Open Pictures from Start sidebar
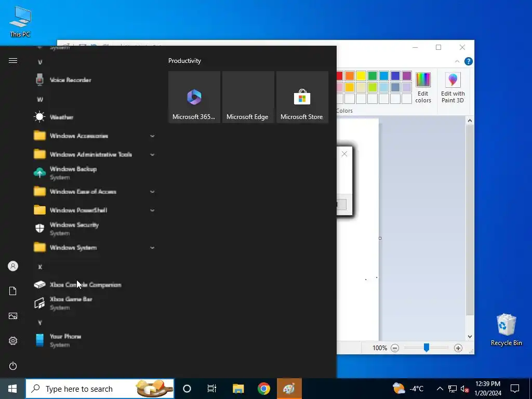 tap(13, 316)
